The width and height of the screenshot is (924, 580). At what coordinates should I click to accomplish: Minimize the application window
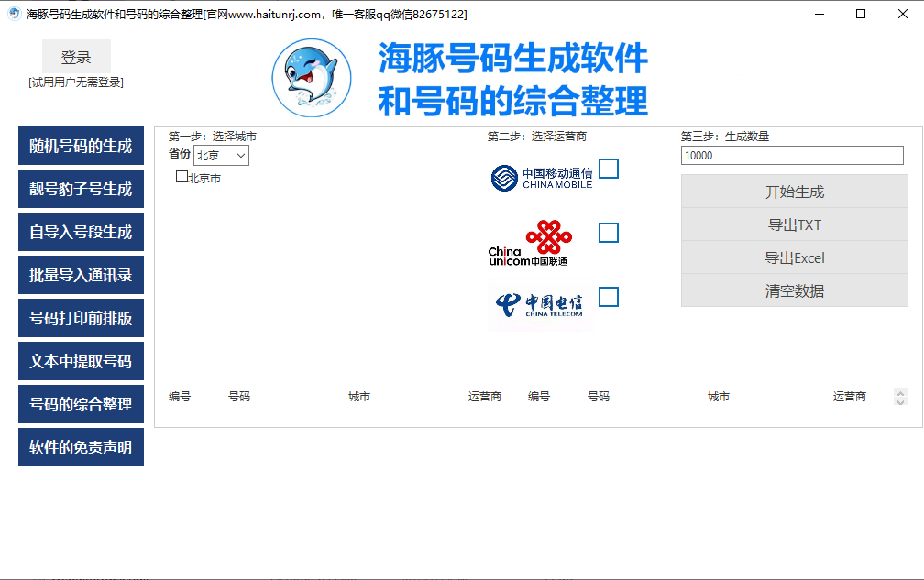point(819,14)
